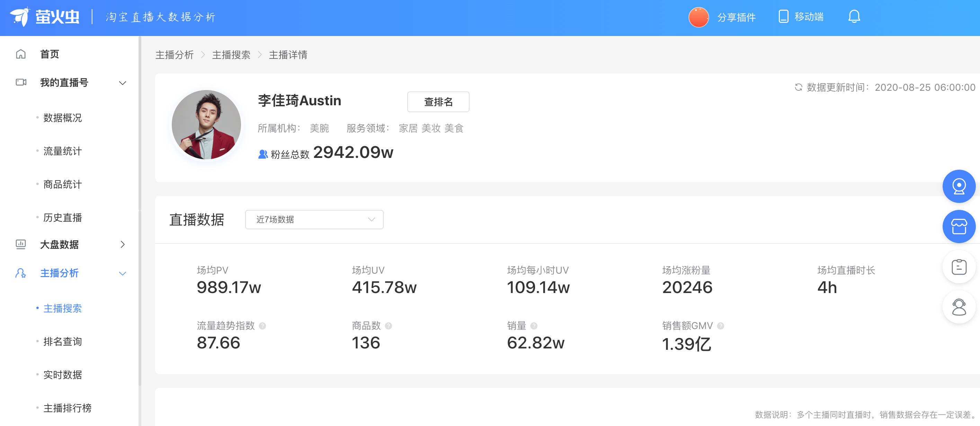
Task: Go to 首页 in the sidebar
Action: click(50, 54)
